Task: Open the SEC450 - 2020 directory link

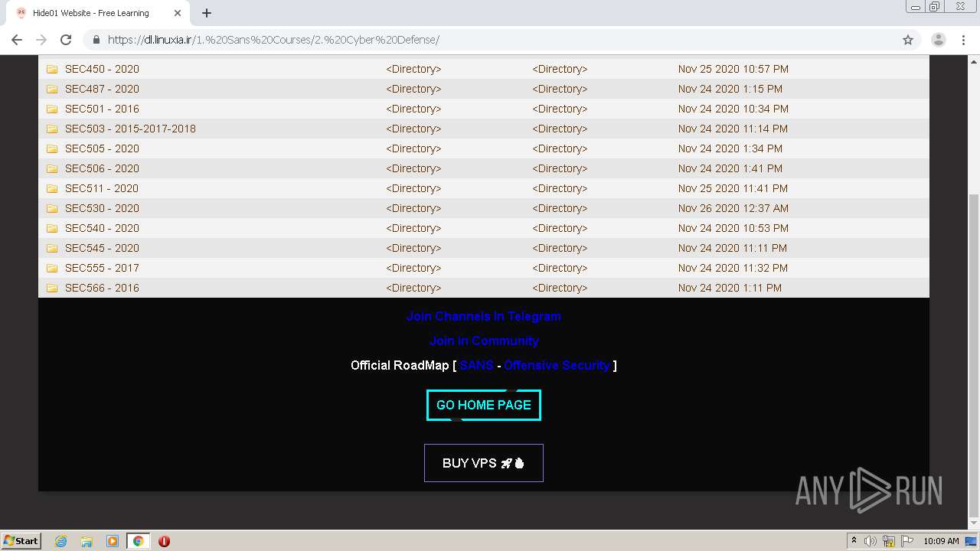Action: coord(102,69)
